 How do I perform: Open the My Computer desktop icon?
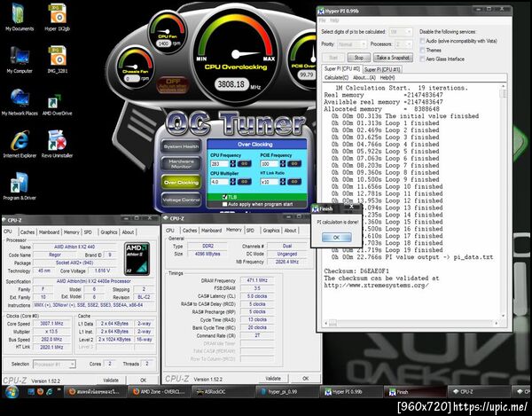[x=19, y=59]
